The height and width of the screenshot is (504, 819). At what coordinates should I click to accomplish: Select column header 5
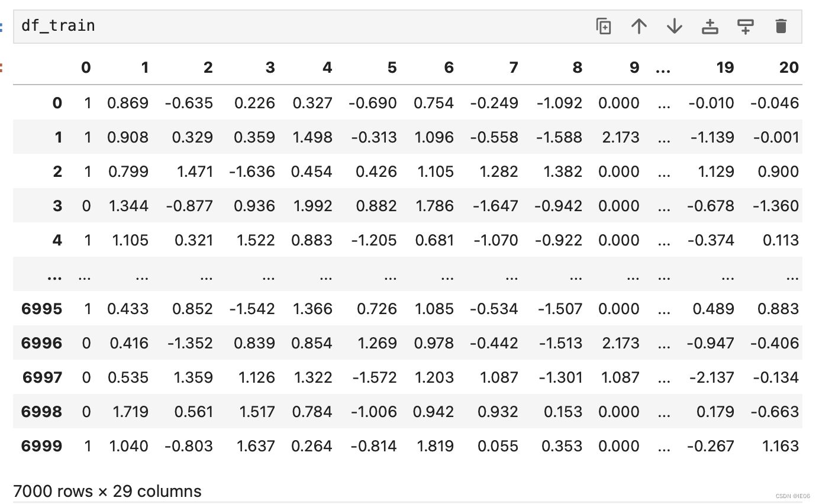[x=392, y=68]
